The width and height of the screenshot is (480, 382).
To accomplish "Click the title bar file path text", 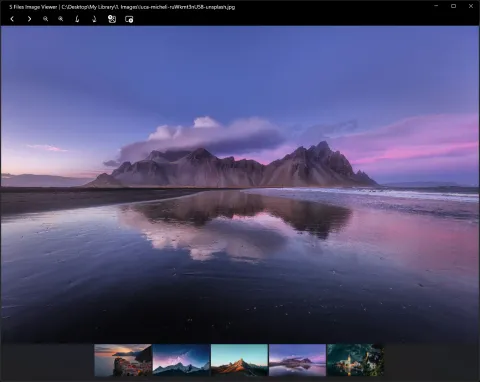I will click(x=148, y=7).
